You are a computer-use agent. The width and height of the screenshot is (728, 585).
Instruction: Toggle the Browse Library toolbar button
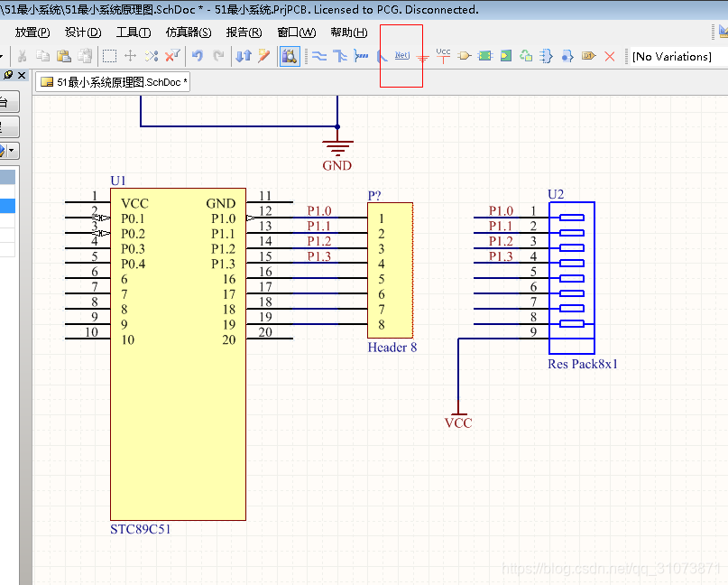(x=290, y=56)
